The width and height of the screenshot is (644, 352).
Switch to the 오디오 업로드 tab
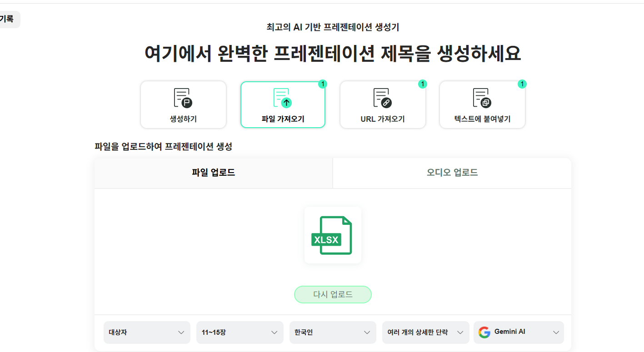[x=452, y=173]
